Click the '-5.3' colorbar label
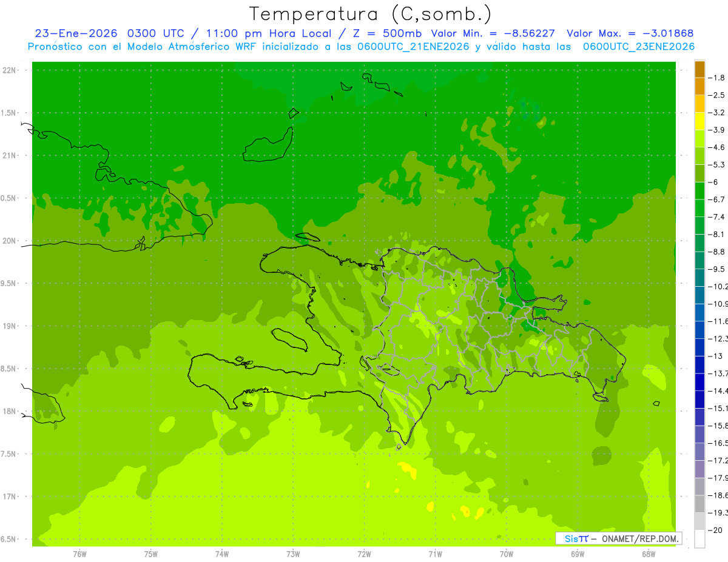The height and width of the screenshot is (562, 728). (716, 164)
